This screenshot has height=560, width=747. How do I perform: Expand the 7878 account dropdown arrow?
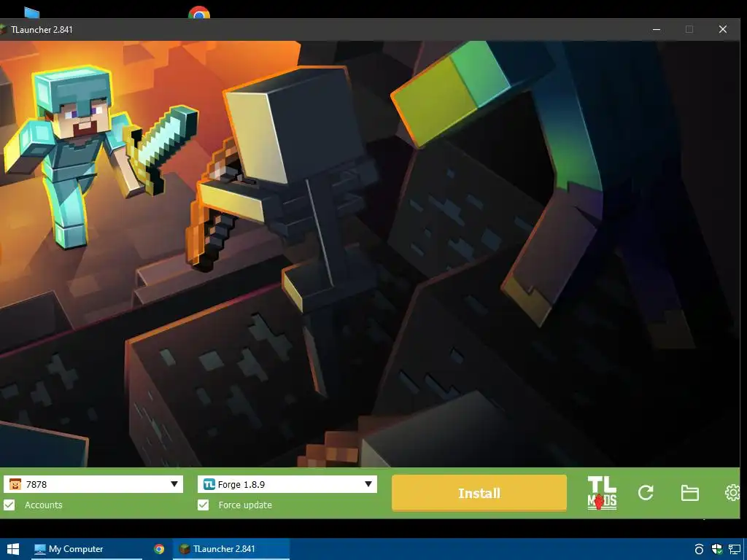[174, 484]
